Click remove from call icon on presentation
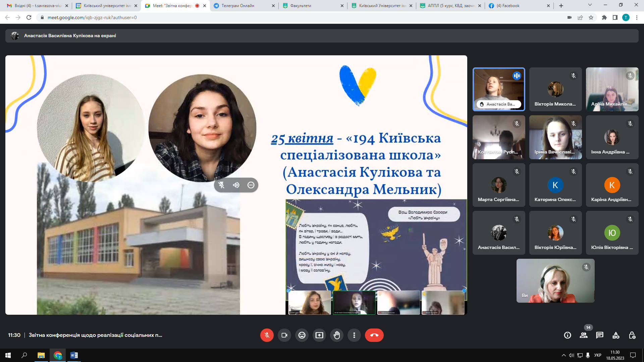 pyautogui.click(x=251, y=185)
